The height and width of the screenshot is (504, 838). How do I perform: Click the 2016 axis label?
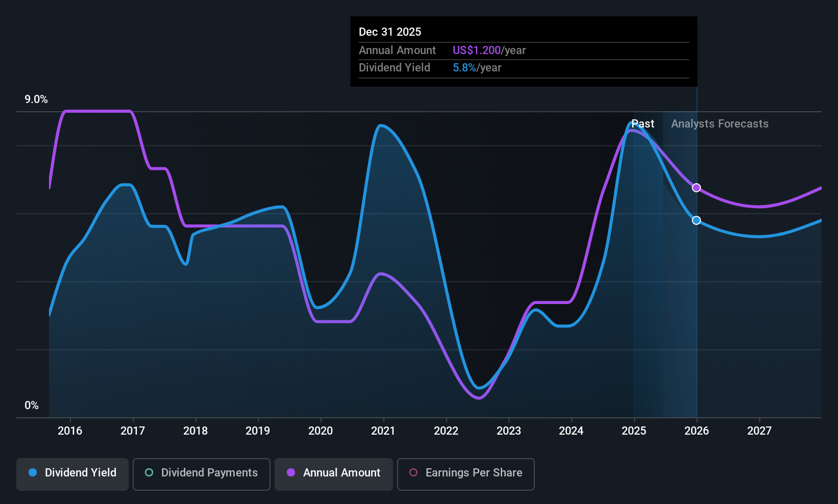tap(70, 431)
